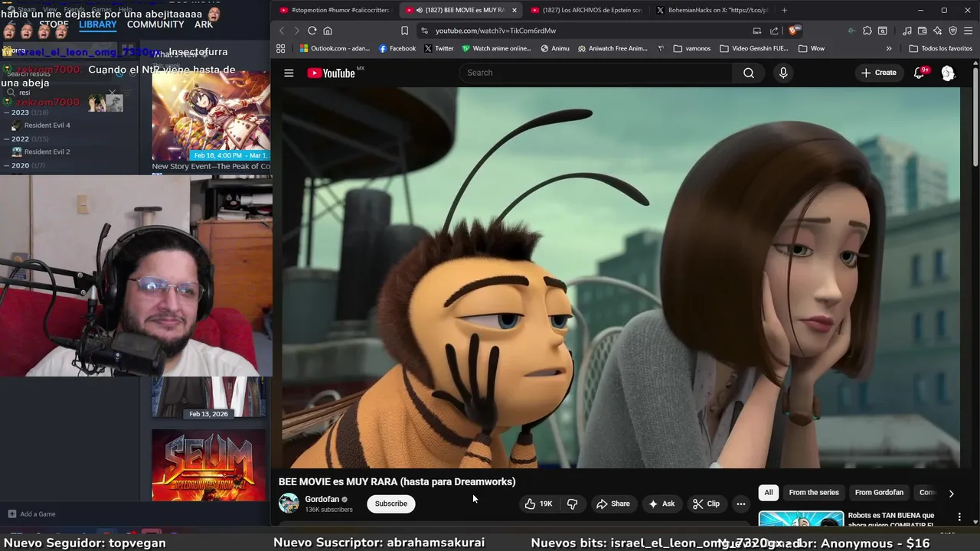
Task: Show next category chips with arrow
Action: point(951,494)
